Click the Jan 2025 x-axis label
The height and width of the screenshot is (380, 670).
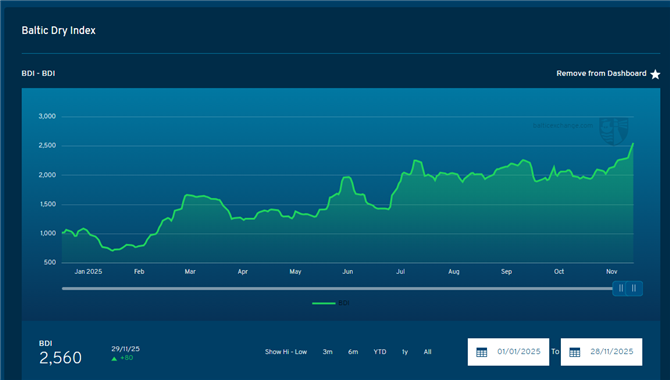(x=88, y=271)
